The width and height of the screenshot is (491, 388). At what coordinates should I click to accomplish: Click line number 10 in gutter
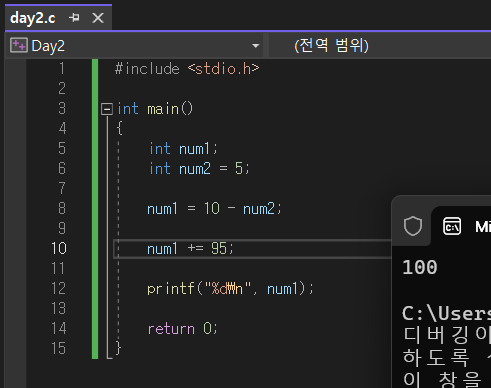(59, 248)
